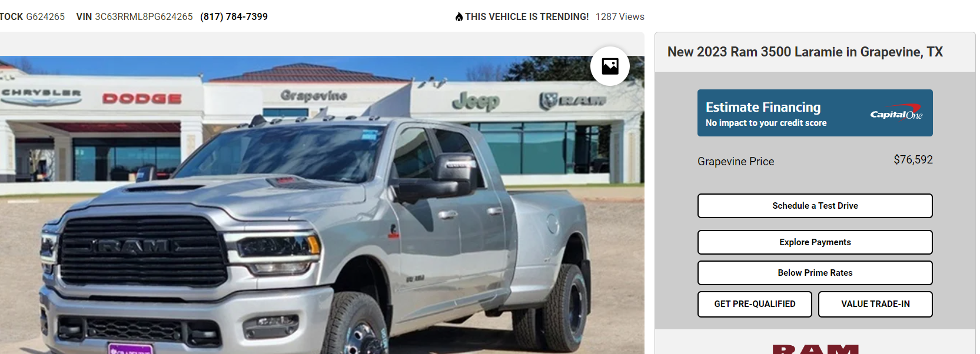The height and width of the screenshot is (354, 980).
Task: Click the $76,592 price amount
Action: coord(913,160)
